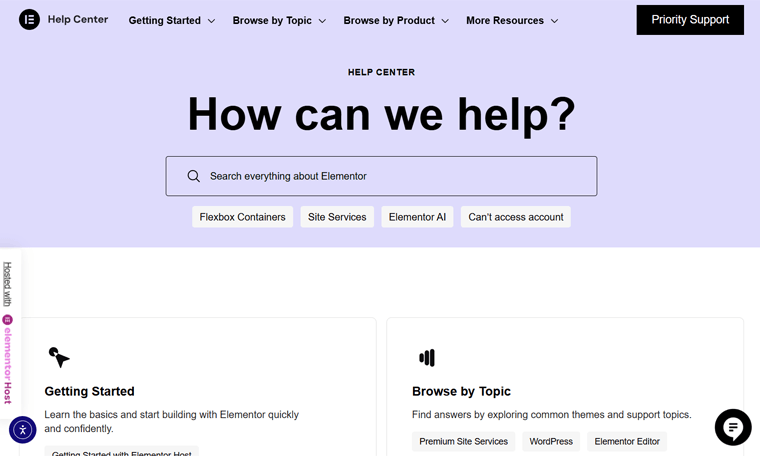Screen dimensions: 760x456
Task: Open the Getting Started card heading
Action: pos(90,391)
